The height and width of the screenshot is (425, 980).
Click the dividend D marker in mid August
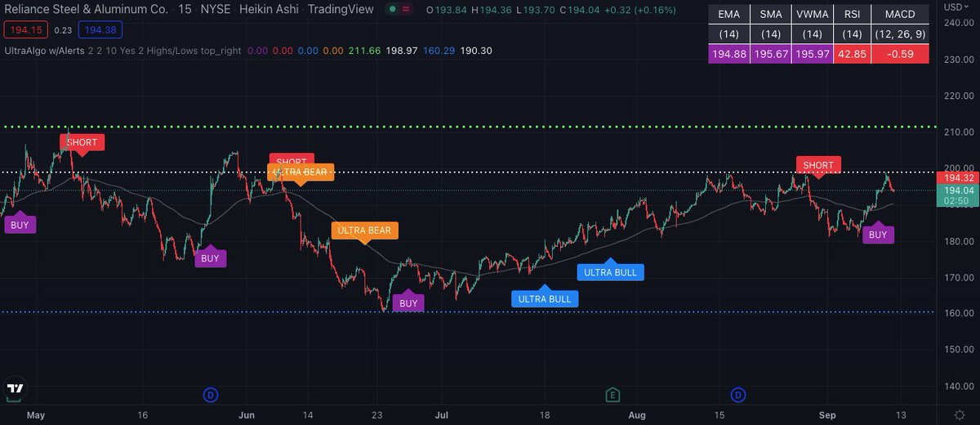click(x=738, y=395)
